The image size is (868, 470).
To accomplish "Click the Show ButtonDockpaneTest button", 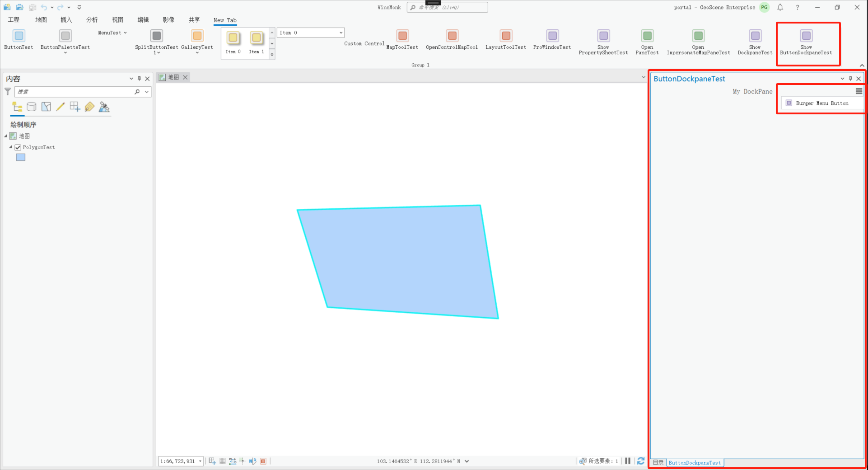I will click(x=806, y=42).
